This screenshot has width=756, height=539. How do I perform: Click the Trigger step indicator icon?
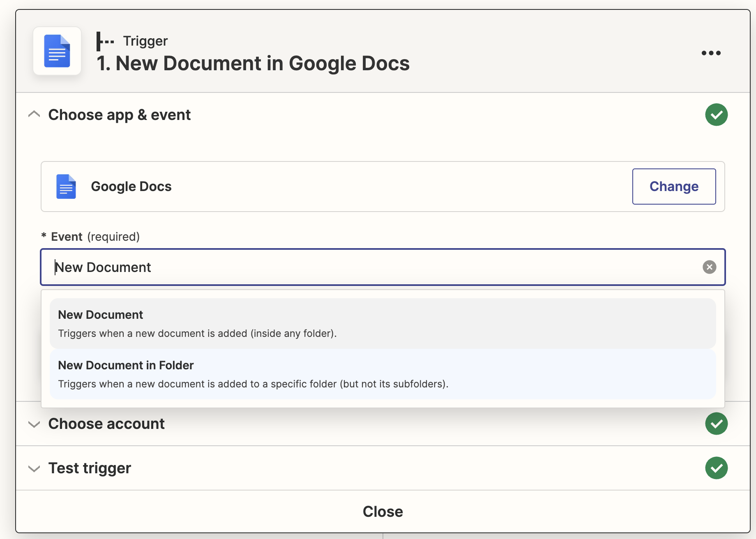click(x=105, y=41)
